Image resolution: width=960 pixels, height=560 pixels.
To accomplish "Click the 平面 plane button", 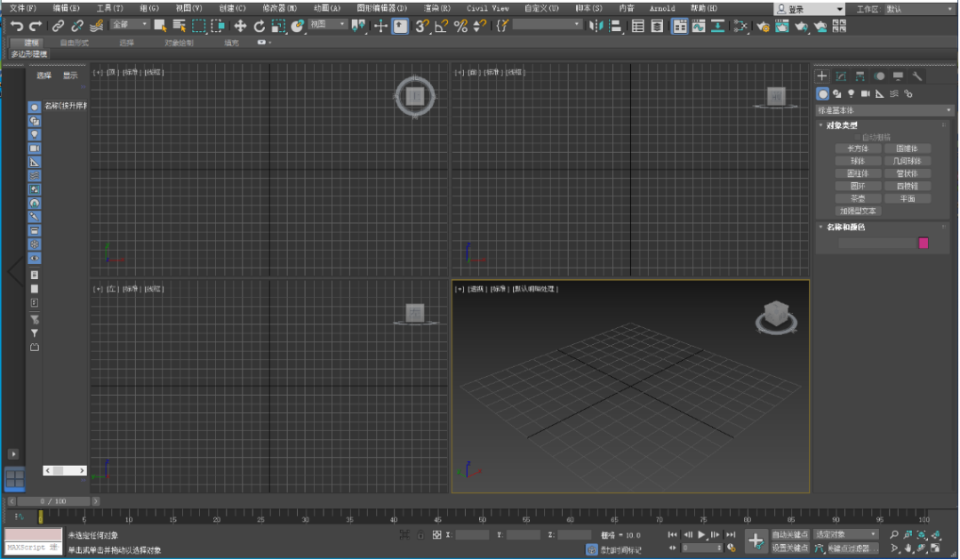I will tap(908, 198).
